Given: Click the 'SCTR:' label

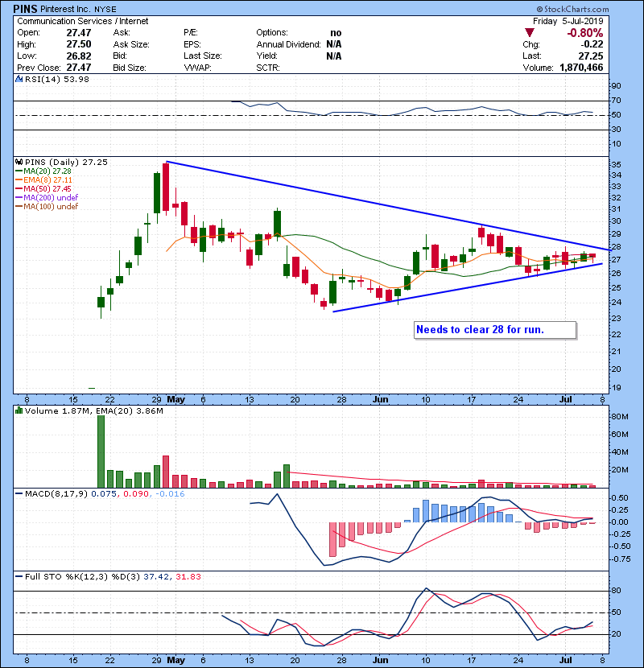Looking at the screenshot, I should point(268,68).
